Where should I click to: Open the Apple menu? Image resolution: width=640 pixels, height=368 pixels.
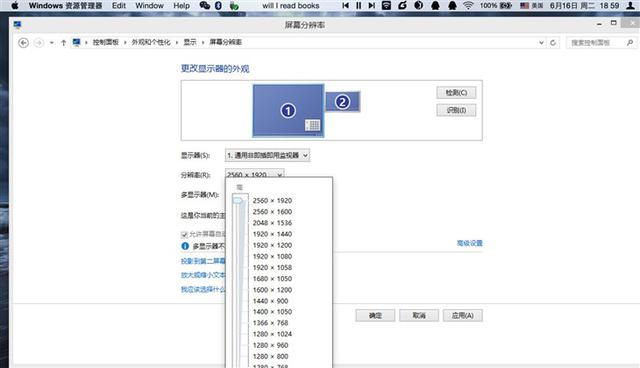pos(15,6)
